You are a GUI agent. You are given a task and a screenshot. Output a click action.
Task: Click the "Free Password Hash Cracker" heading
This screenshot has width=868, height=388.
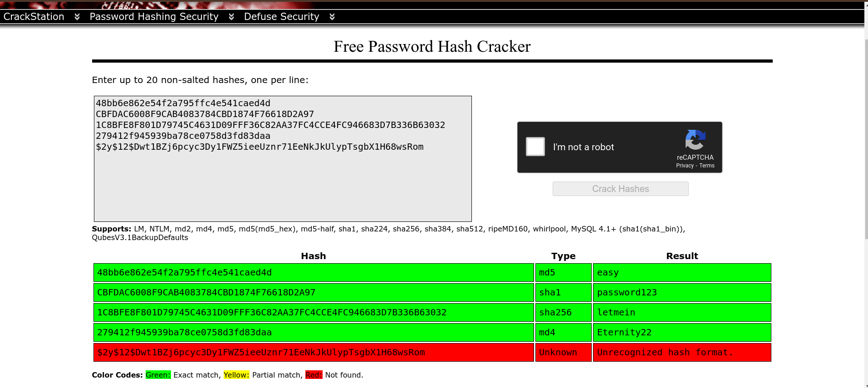[x=432, y=46]
